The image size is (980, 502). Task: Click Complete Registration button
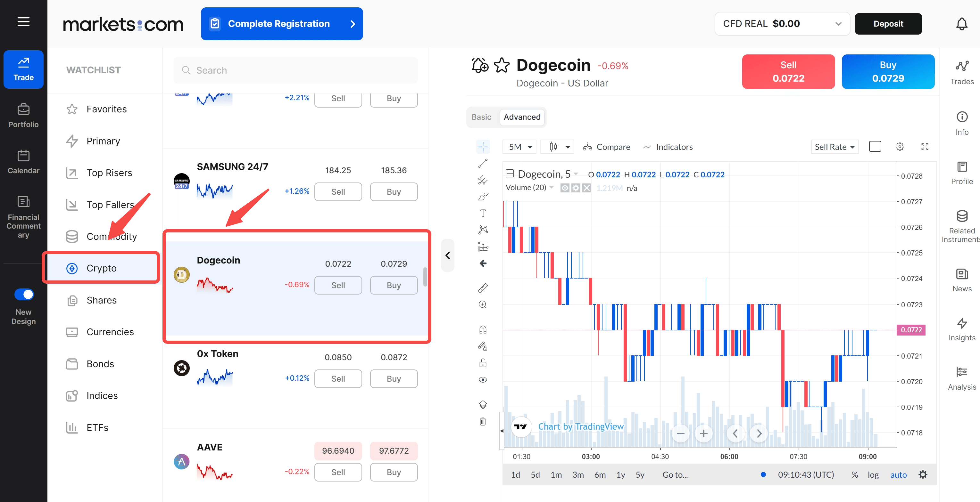(x=281, y=24)
